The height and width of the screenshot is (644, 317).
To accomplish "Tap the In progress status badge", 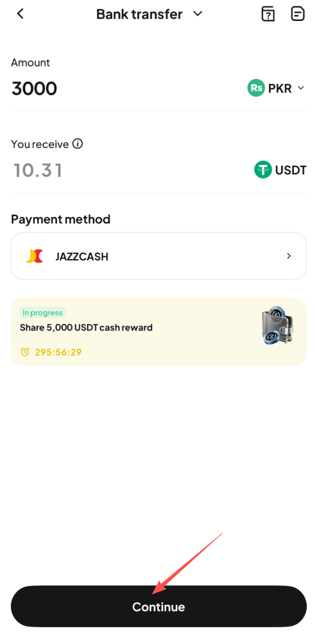I will [x=43, y=312].
